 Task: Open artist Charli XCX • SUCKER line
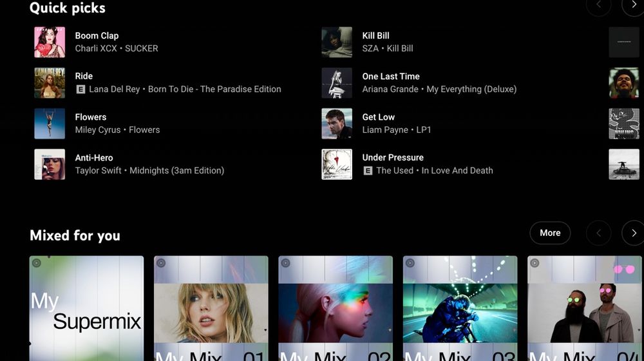(116, 48)
